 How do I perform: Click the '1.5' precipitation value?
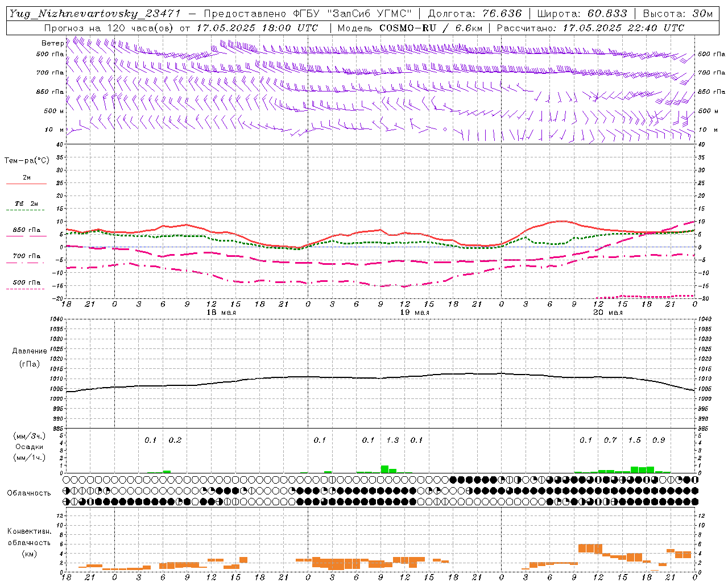(x=634, y=440)
